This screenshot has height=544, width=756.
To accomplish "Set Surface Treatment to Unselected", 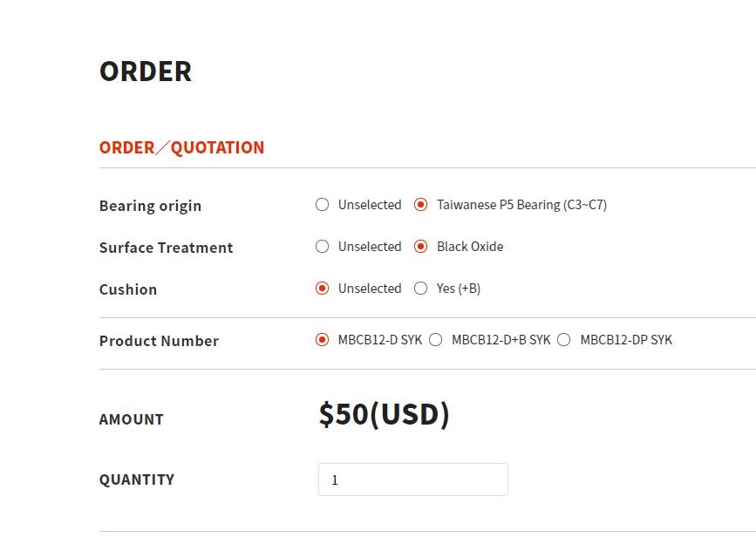I will (323, 247).
